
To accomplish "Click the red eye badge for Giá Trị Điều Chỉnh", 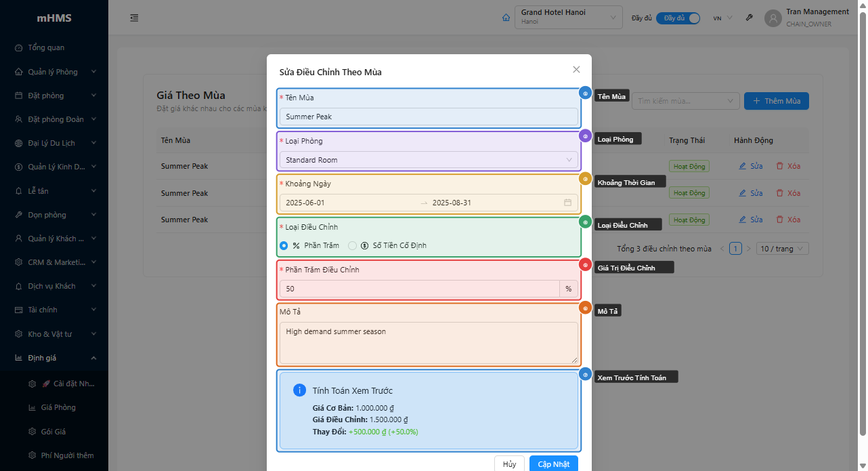I will click(x=586, y=264).
